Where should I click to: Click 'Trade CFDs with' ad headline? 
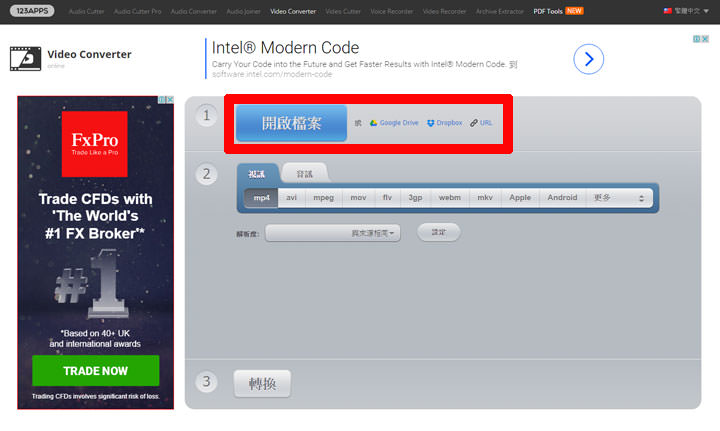95,199
